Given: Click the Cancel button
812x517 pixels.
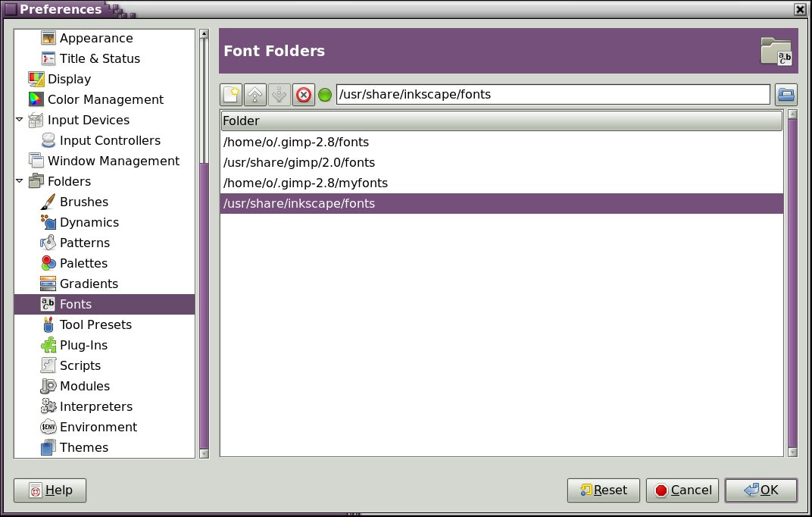Looking at the screenshot, I should (x=682, y=490).
